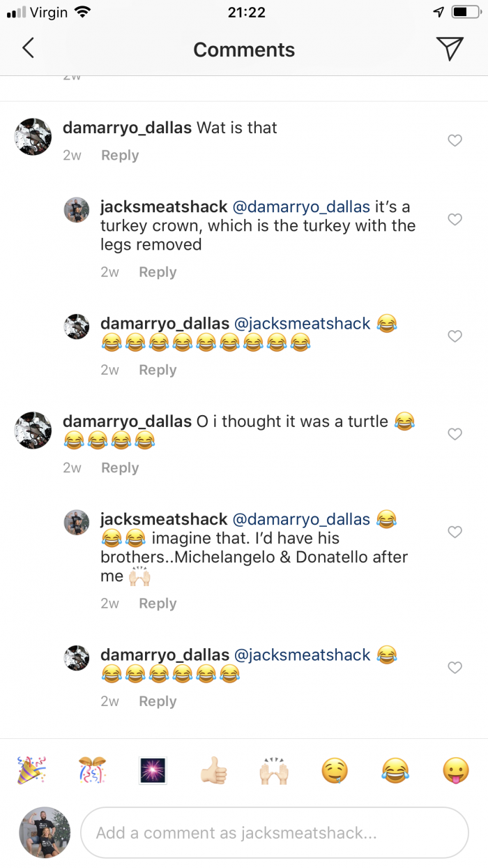Insert the confetti ball emoji
This screenshot has height=868, width=488.
click(x=92, y=770)
